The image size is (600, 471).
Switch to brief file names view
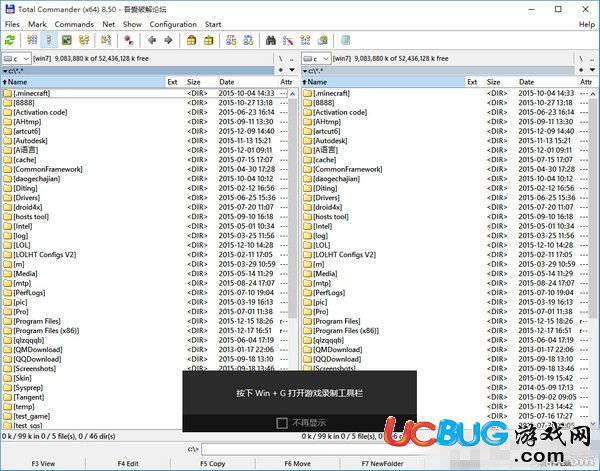click(32, 40)
